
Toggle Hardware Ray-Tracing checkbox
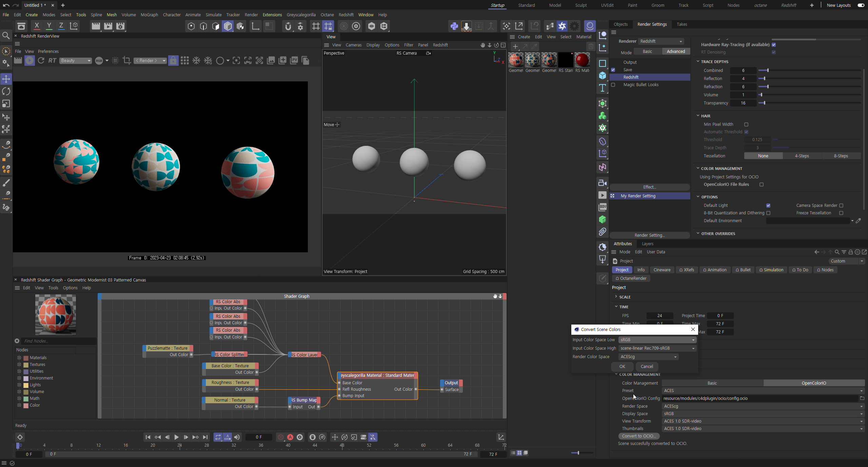[x=774, y=45]
